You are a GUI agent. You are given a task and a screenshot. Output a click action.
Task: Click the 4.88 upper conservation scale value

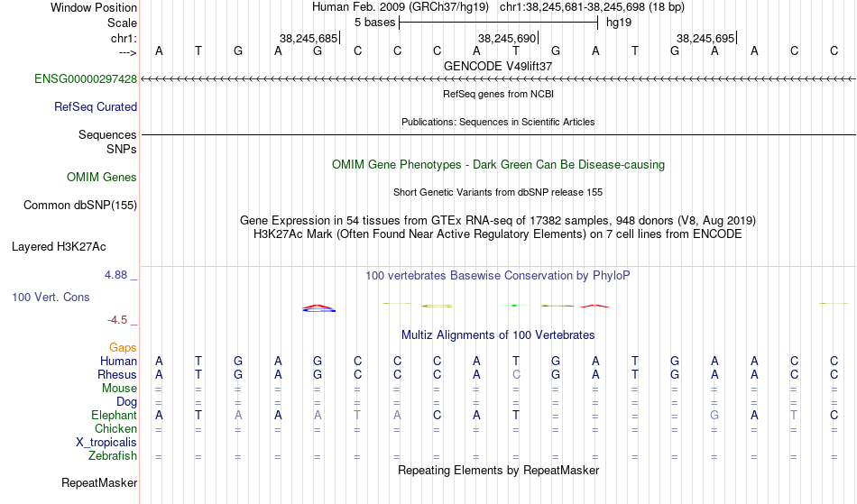(116, 275)
